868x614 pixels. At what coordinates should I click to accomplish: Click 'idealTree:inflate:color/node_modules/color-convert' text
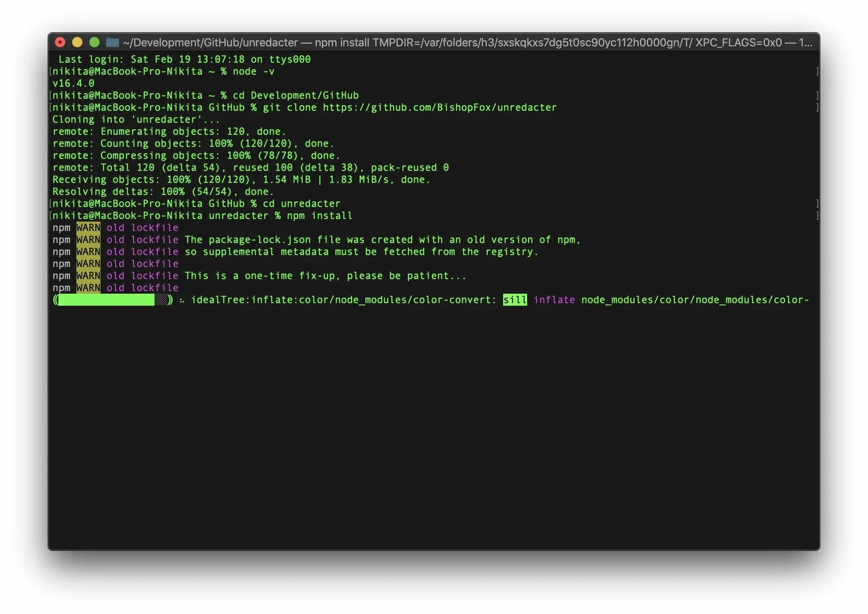tap(344, 300)
